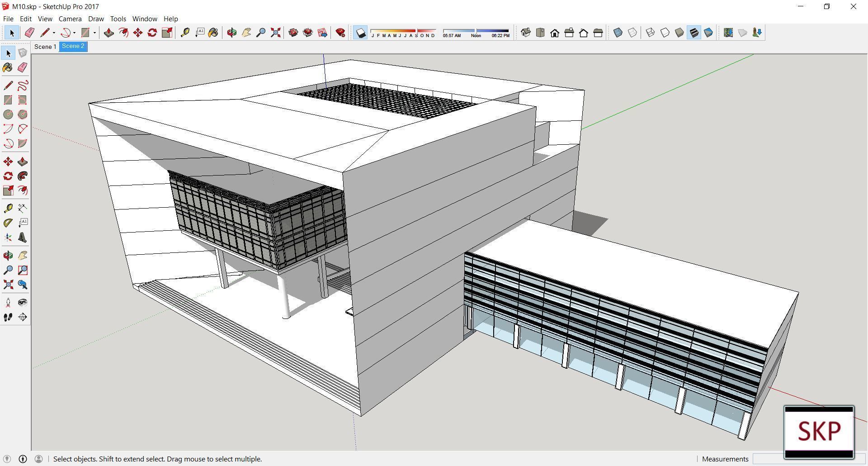Click the sign-in account button

[39, 459]
